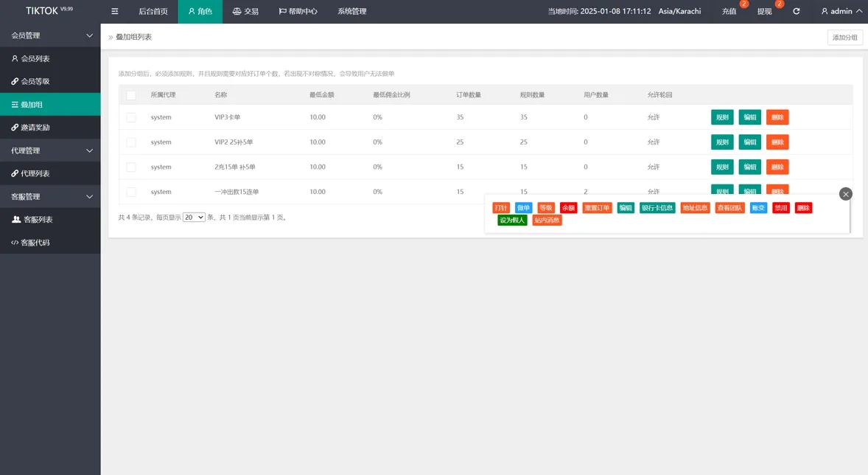Check the box for VIP3卡单 row
Image resolution: width=868 pixels, height=475 pixels.
tap(131, 117)
